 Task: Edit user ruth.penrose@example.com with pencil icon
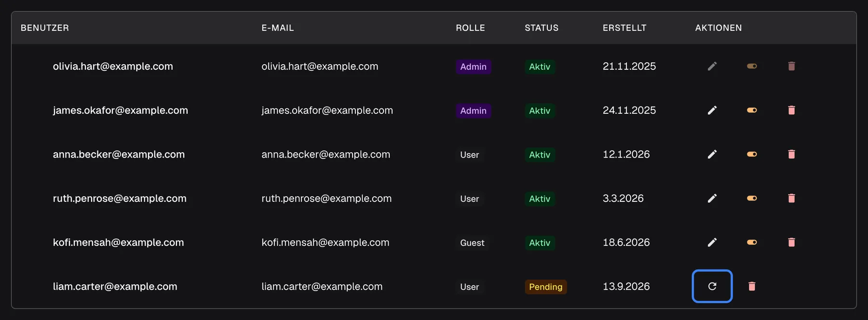(x=712, y=198)
